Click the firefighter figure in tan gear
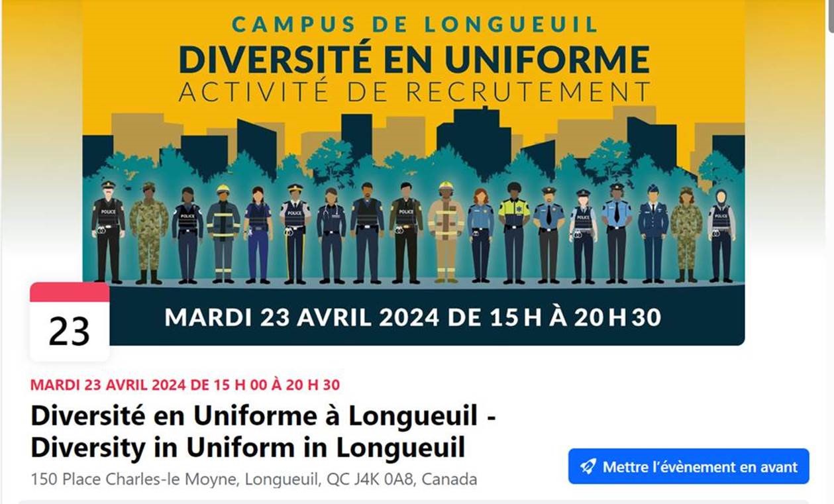Image resolution: width=834 pixels, height=504 pixels. (446, 232)
